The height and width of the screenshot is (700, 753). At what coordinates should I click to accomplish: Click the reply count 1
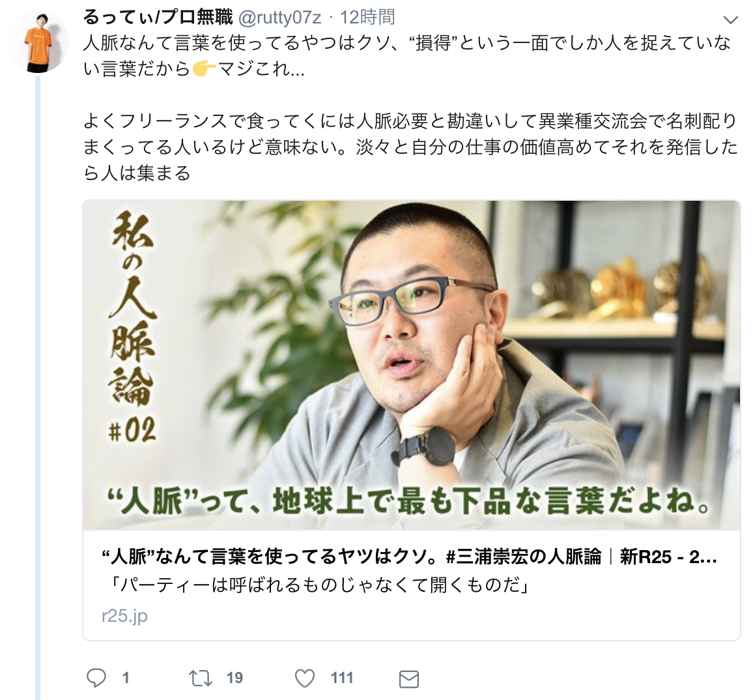coord(126,678)
